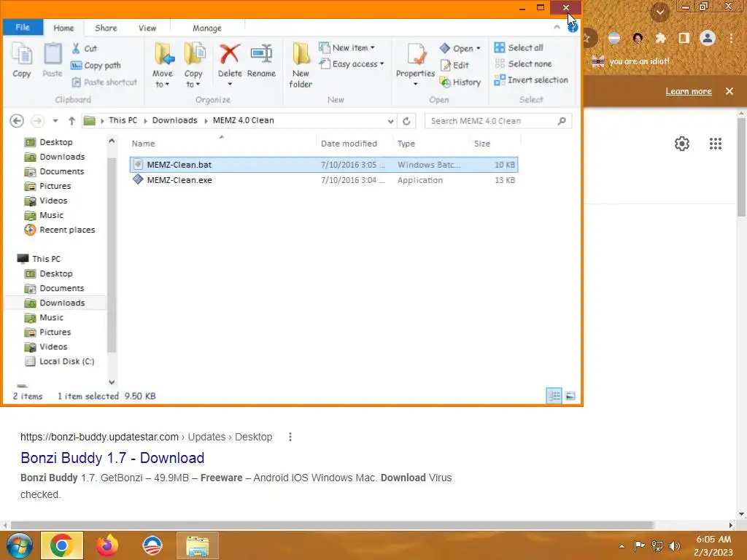Open the Move to dropdown
The height and width of the screenshot is (560, 747).
point(163,65)
